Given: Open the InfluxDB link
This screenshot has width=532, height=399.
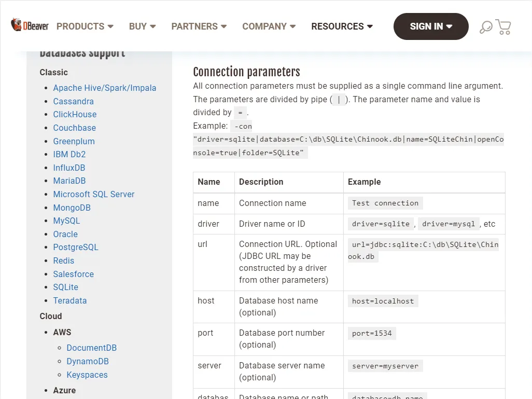Looking at the screenshot, I should pyautogui.click(x=69, y=168).
